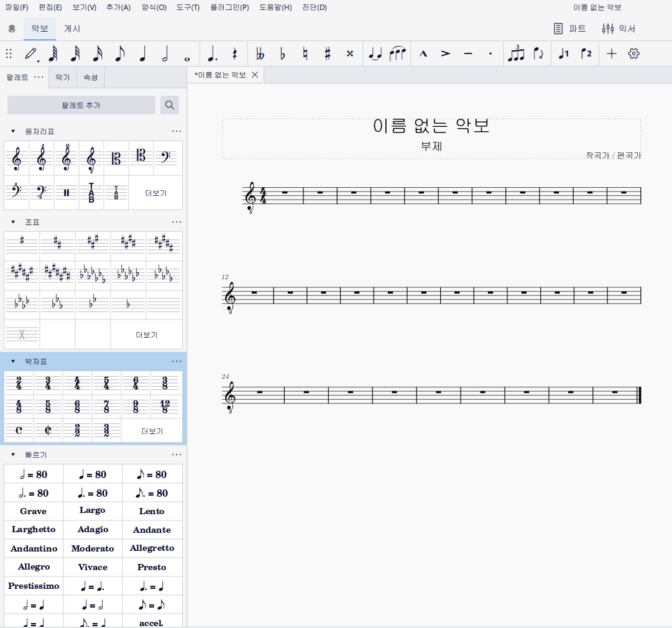The height and width of the screenshot is (628, 672).
Task: Click the plus add toolbar button
Action: coord(612,53)
